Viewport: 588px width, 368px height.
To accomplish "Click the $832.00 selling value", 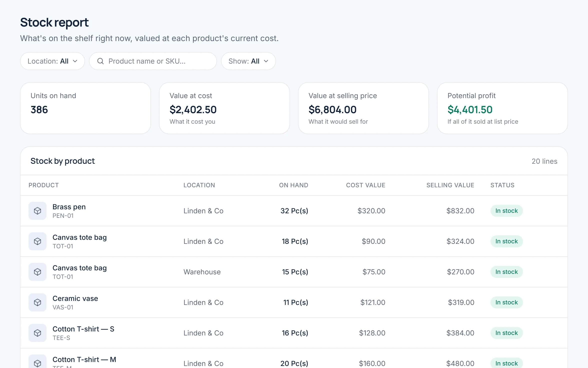I will click(x=460, y=211).
